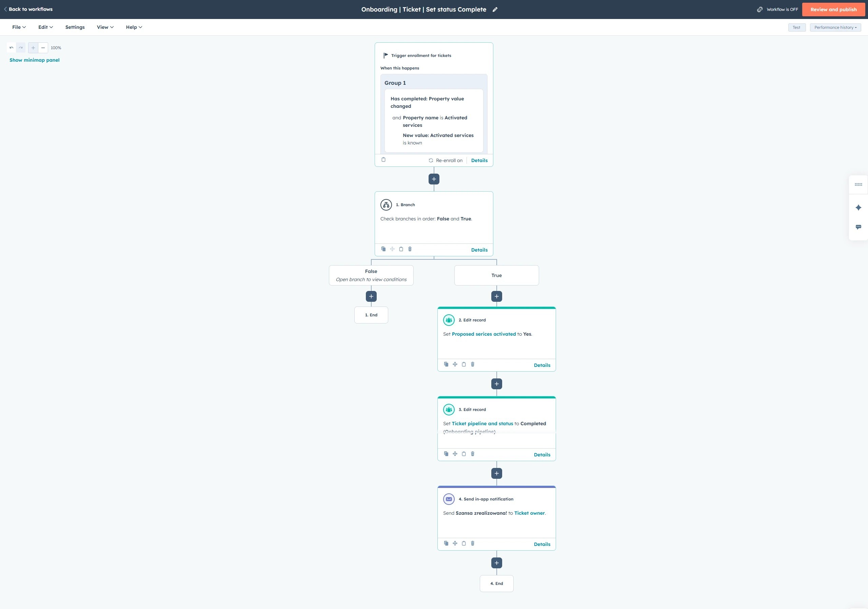Click Review and publish button

point(833,9)
